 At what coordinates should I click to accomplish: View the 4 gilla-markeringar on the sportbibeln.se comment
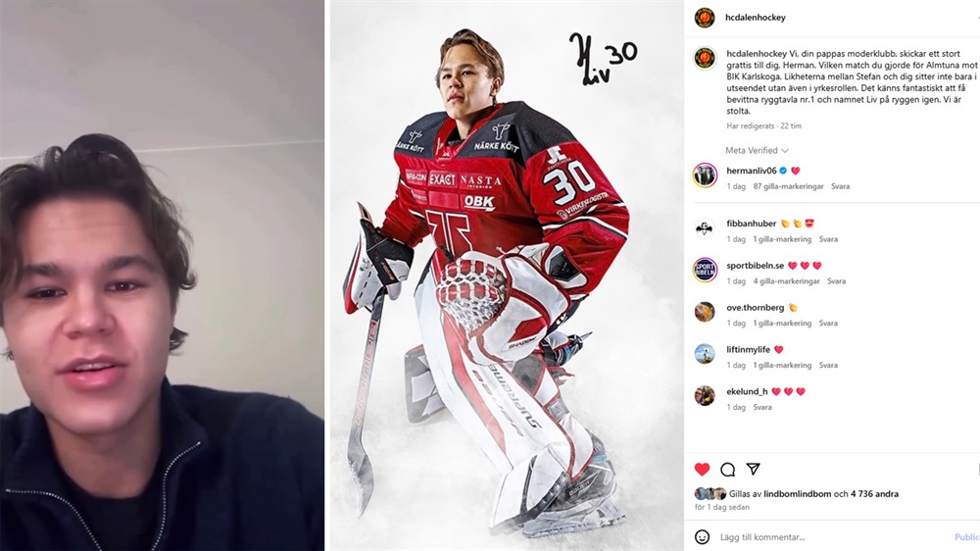[786, 281]
